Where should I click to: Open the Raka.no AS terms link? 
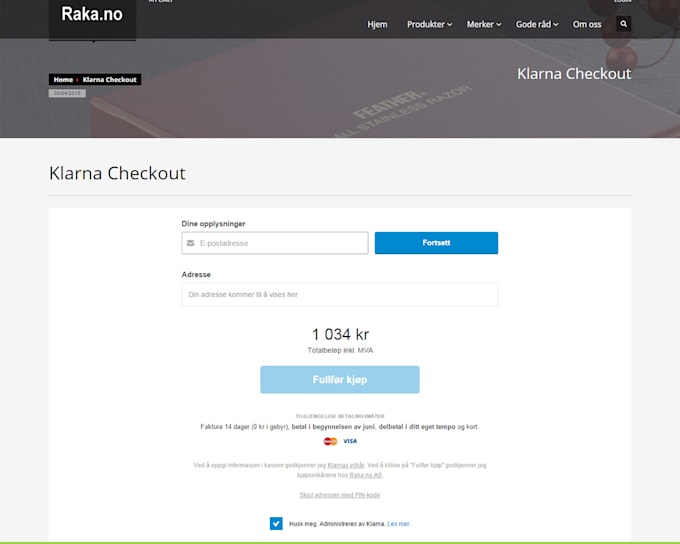pos(366,475)
